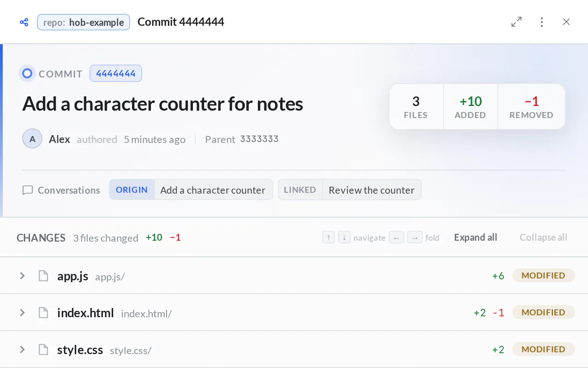Click the Alex author avatar
The width and height of the screenshot is (588, 379).
click(32, 139)
